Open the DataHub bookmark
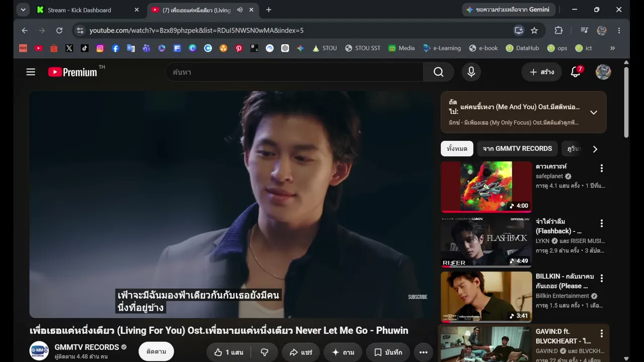This screenshot has width=644, height=362. 522,48
